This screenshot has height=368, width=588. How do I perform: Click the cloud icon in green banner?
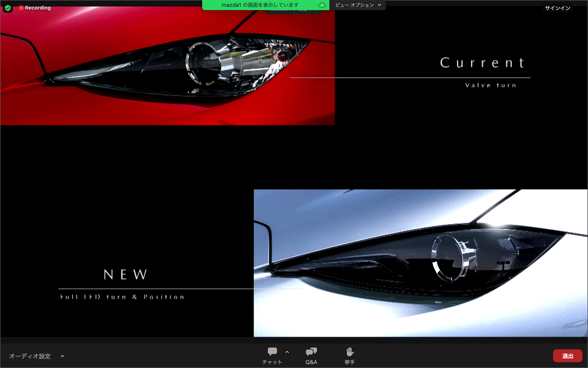tap(322, 5)
